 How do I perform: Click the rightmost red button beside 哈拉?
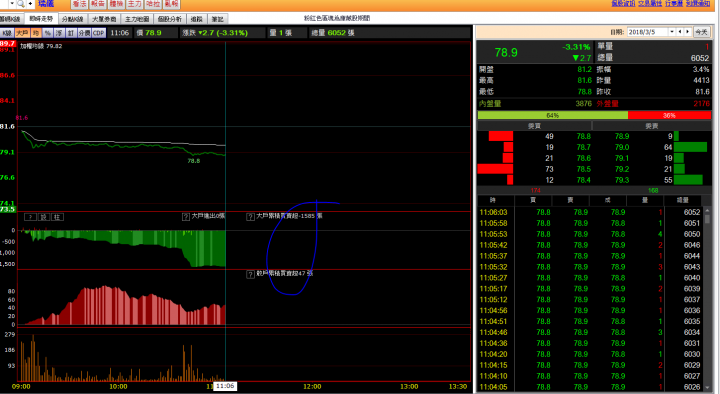click(x=171, y=4)
